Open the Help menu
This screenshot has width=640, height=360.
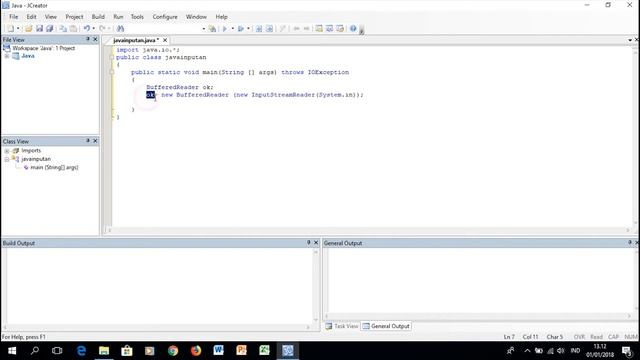(x=221, y=17)
